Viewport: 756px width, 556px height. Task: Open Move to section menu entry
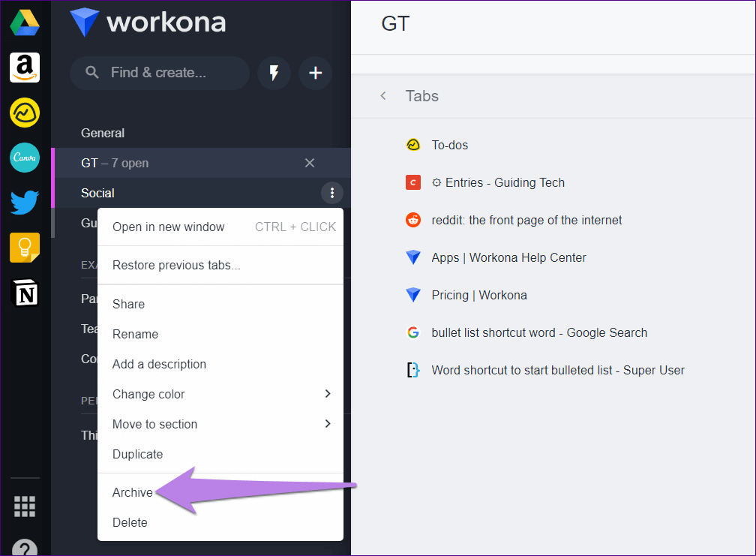pos(220,424)
